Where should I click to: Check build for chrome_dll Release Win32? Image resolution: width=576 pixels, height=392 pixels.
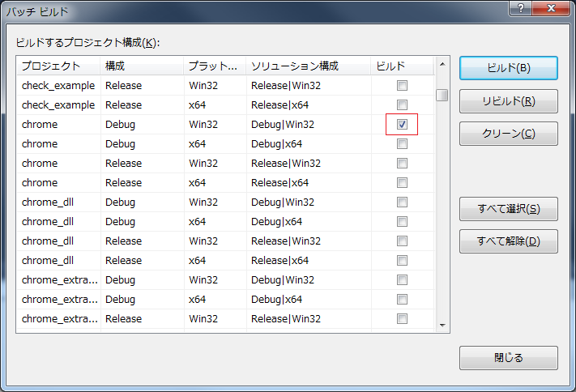point(402,241)
